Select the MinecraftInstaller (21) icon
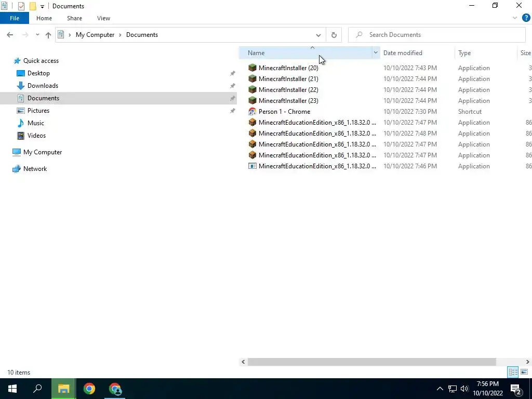Screen dimensions: 532x399 pyautogui.click(x=252, y=79)
